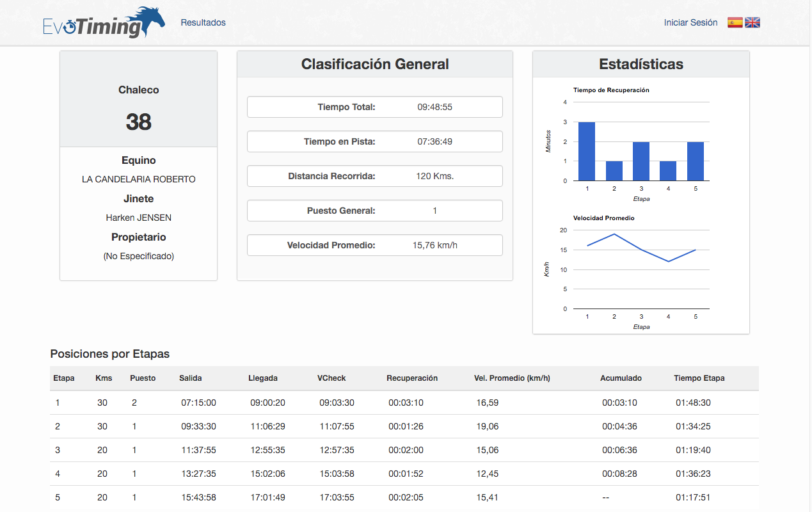Click the Chaleco number 38
This screenshot has width=812, height=512.
(x=139, y=122)
